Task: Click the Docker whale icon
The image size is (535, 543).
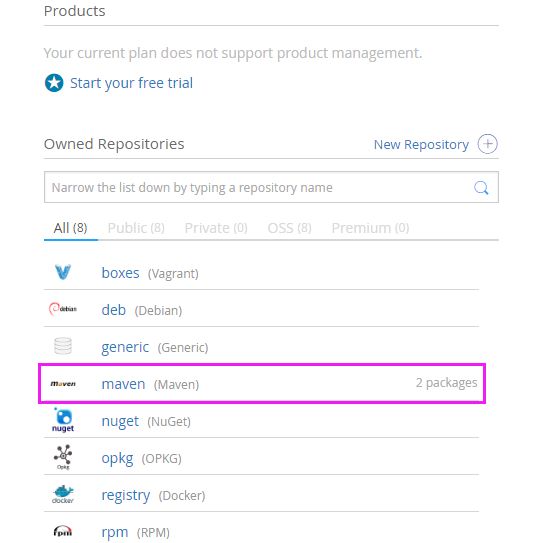Action: coord(63,494)
